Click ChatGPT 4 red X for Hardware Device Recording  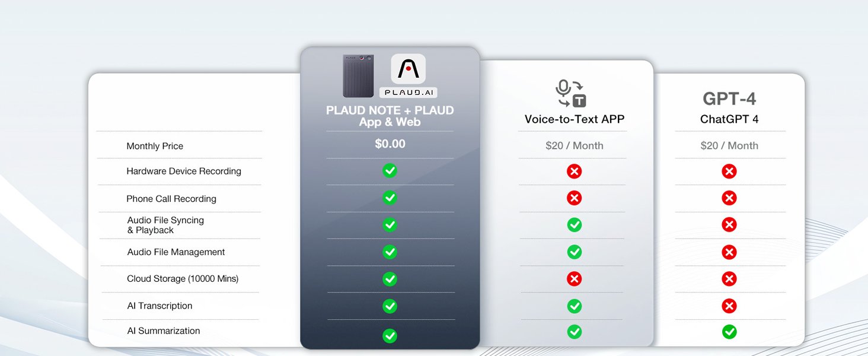point(729,171)
